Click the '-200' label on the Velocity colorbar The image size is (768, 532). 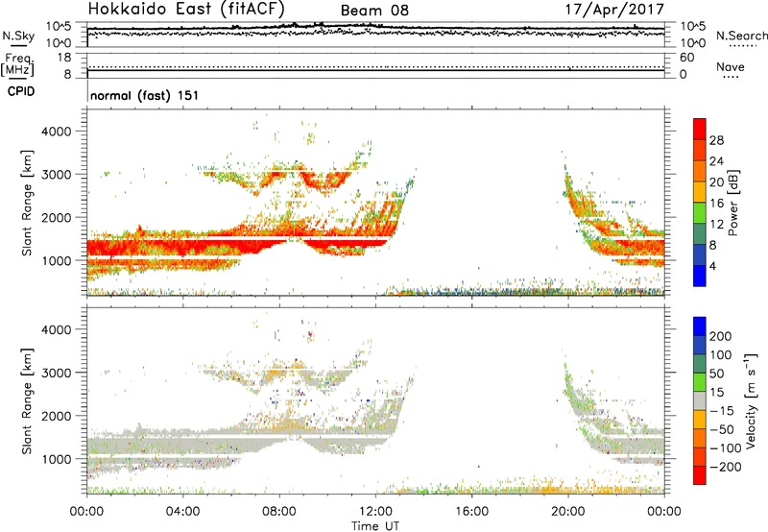pos(725,467)
